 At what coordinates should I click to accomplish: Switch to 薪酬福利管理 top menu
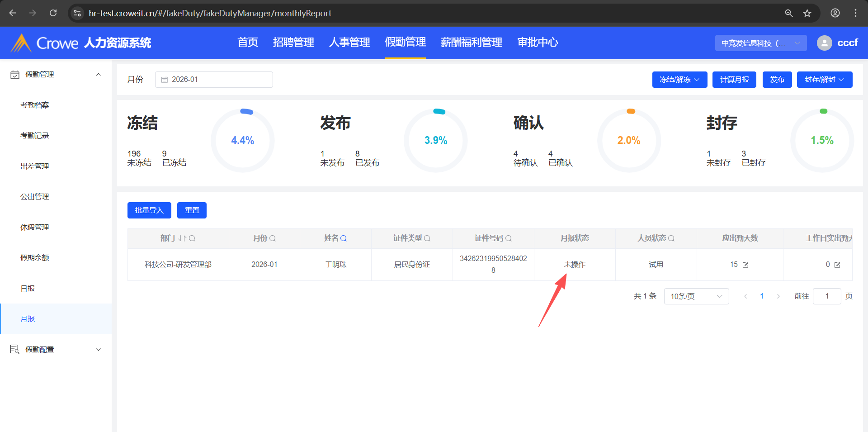click(x=471, y=43)
